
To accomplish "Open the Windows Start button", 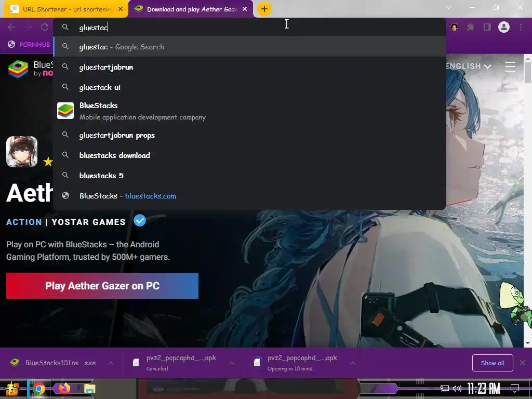I will [12, 389].
